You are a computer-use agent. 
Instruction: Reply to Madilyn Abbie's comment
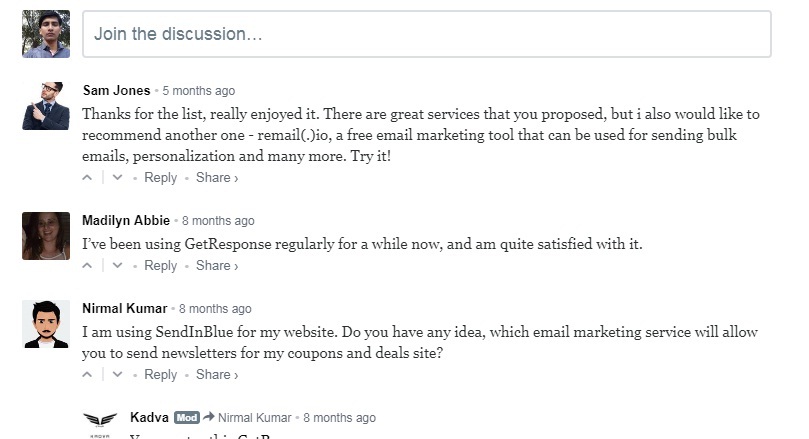(x=160, y=266)
